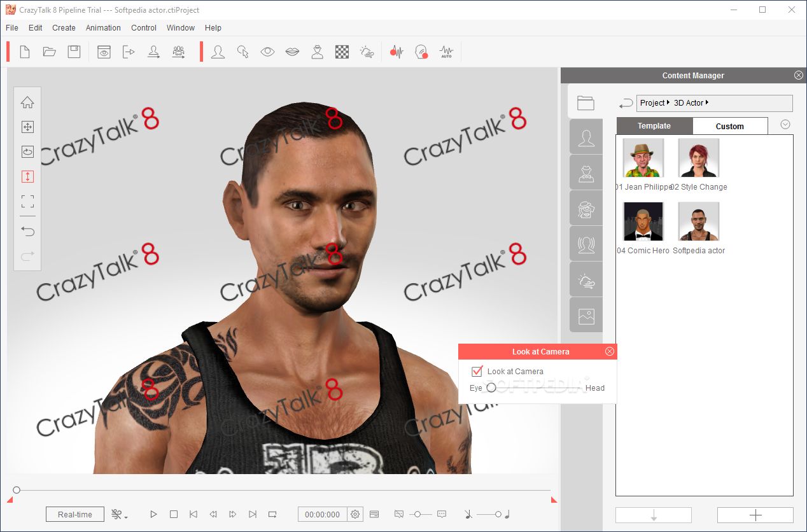Open the Accessory category tab with the hat figure

(x=586, y=173)
